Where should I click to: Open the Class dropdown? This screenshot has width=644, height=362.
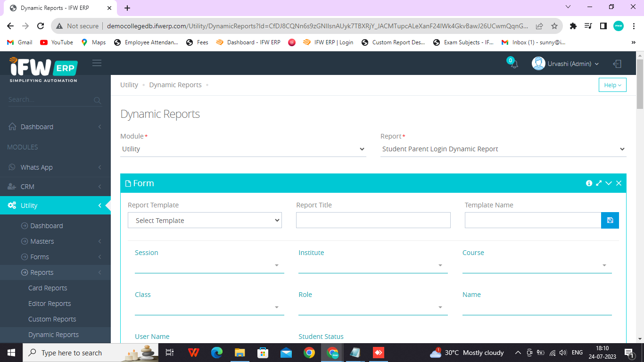point(209,307)
